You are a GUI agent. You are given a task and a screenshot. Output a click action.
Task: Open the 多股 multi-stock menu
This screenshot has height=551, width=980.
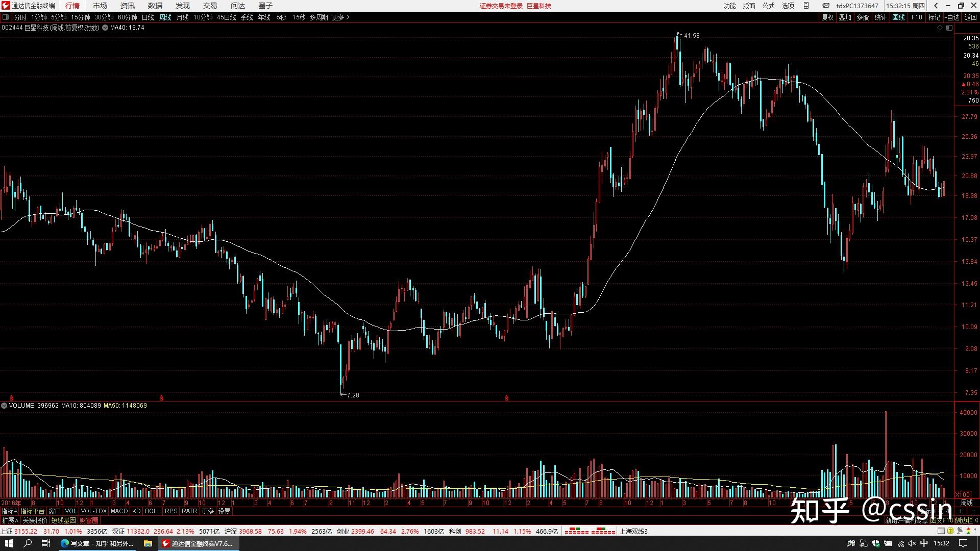(863, 17)
